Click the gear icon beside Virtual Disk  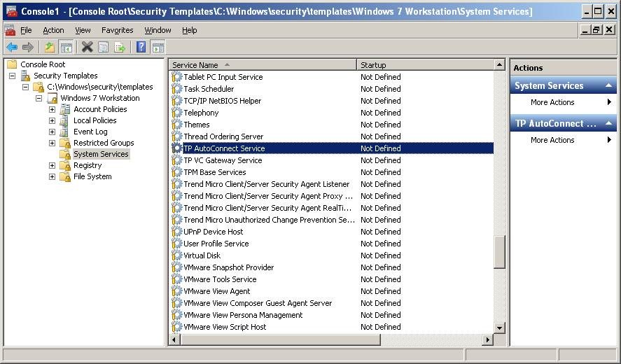[176, 255]
